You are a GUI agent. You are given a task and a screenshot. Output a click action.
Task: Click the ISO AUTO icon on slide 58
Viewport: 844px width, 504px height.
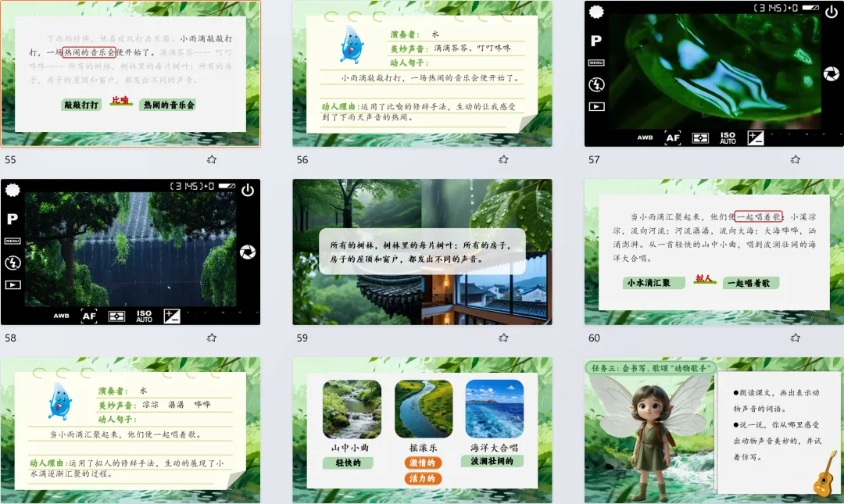tap(145, 316)
